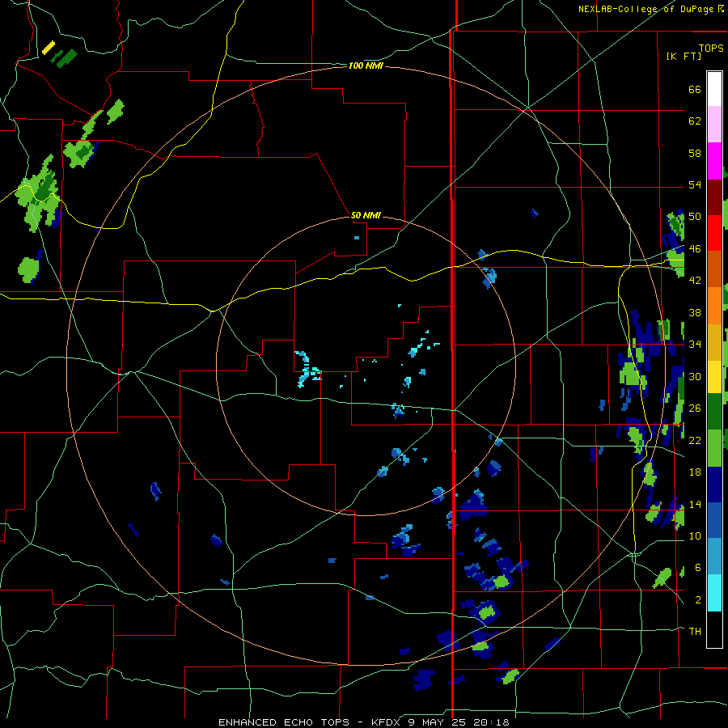
Task: Select the dark red legend swatch
Action: 714,197
